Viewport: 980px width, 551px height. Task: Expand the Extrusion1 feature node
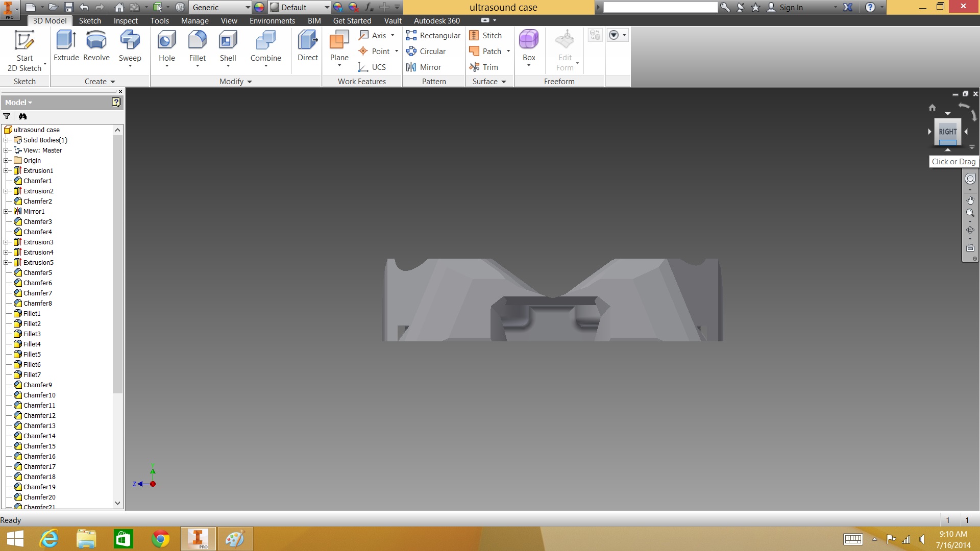(6, 170)
